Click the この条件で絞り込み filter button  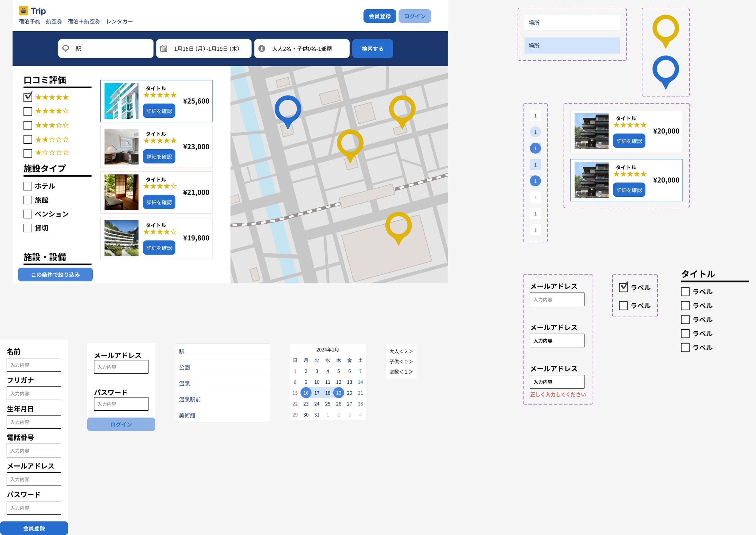pyautogui.click(x=55, y=275)
